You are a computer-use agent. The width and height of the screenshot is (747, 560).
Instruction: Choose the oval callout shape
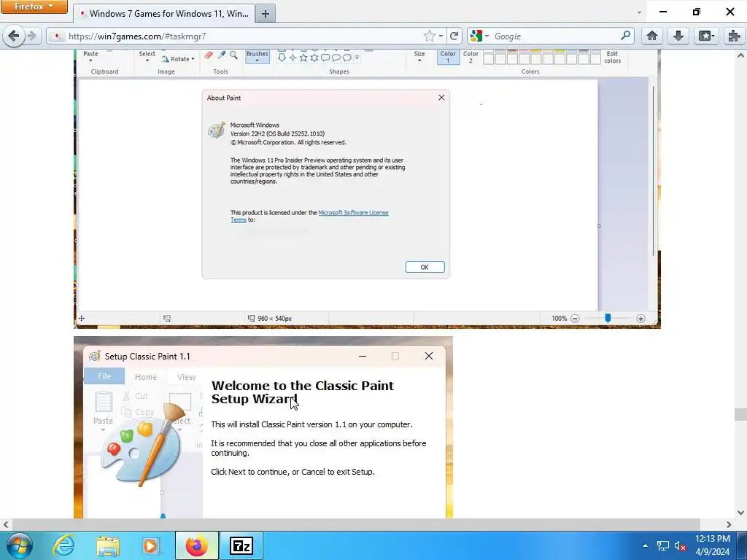336,58
